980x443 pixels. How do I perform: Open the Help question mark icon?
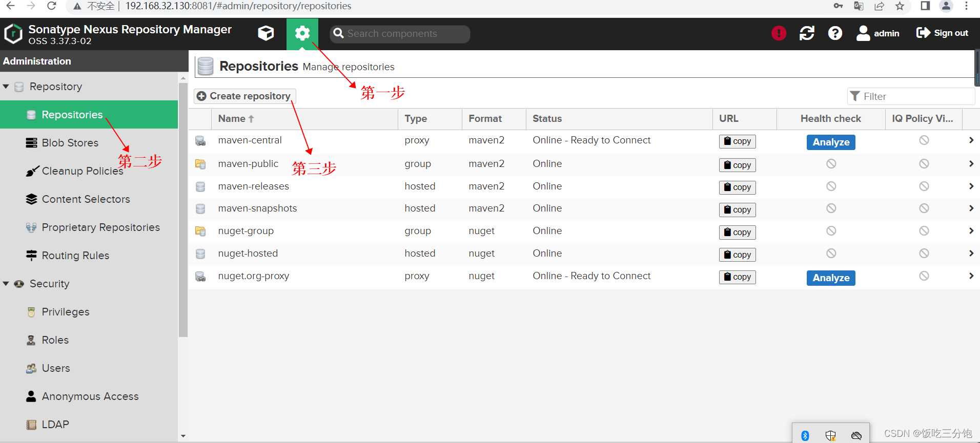point(835,33)
